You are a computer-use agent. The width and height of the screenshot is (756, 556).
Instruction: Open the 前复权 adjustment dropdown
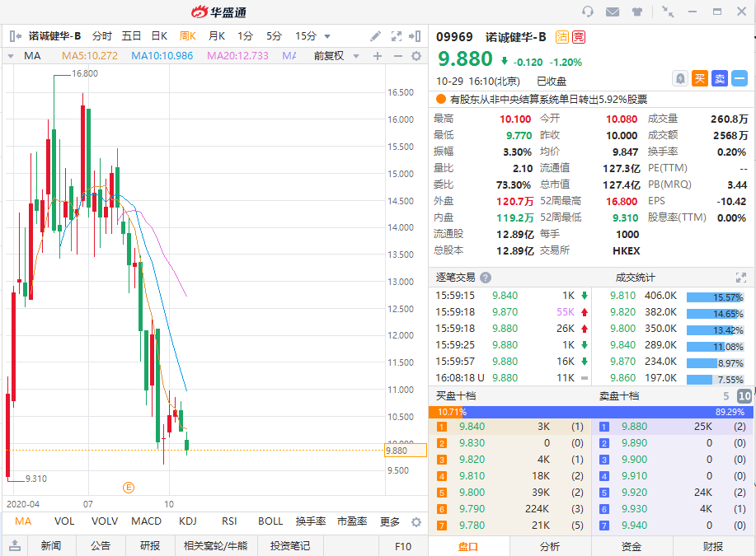tap(336, 56)
